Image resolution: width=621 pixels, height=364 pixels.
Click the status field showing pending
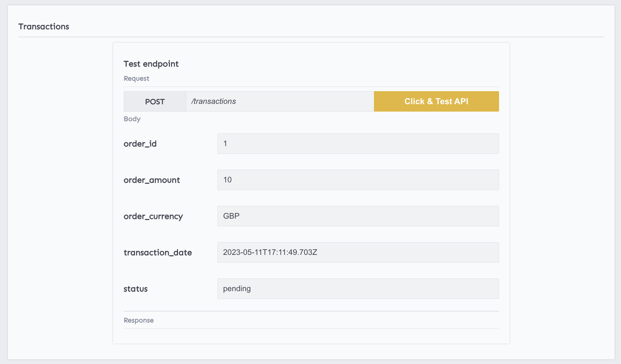(x=358, y=289)
